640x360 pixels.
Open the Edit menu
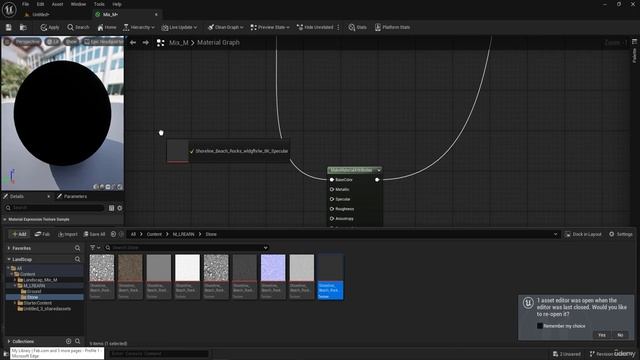coord(40,4)
